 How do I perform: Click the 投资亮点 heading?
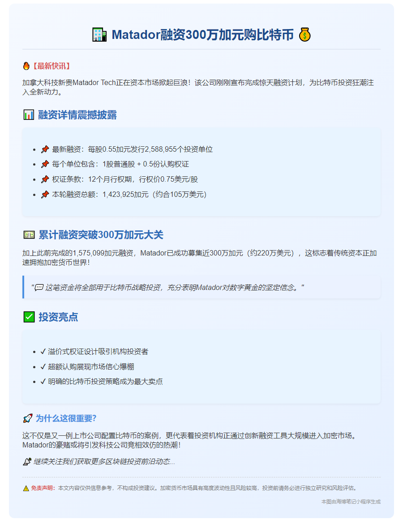click(58, 317)
